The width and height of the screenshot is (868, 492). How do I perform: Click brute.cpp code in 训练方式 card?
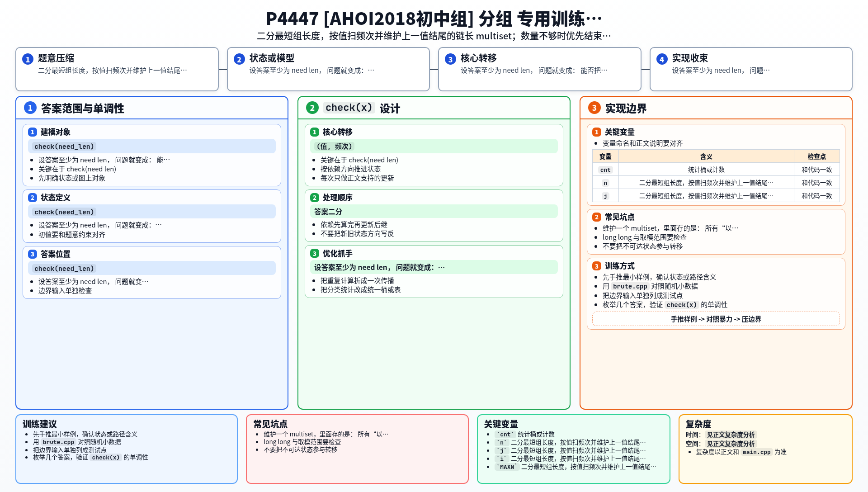point(630,286)
